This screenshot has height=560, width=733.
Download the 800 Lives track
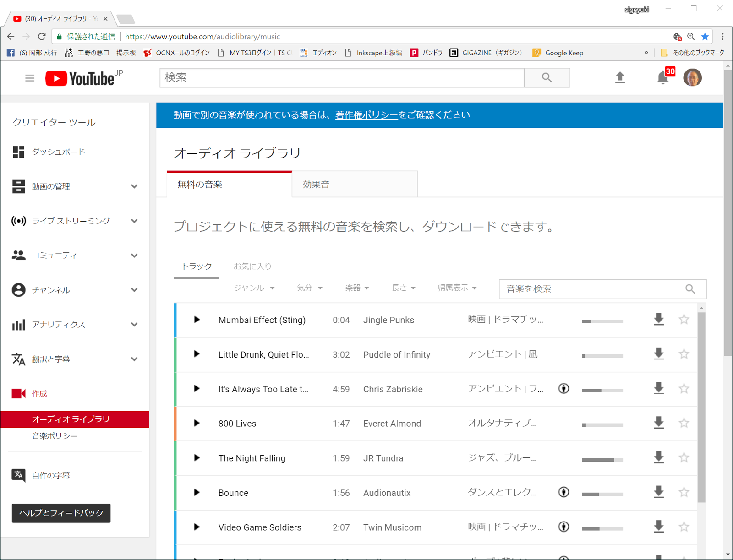pos(659,423)
